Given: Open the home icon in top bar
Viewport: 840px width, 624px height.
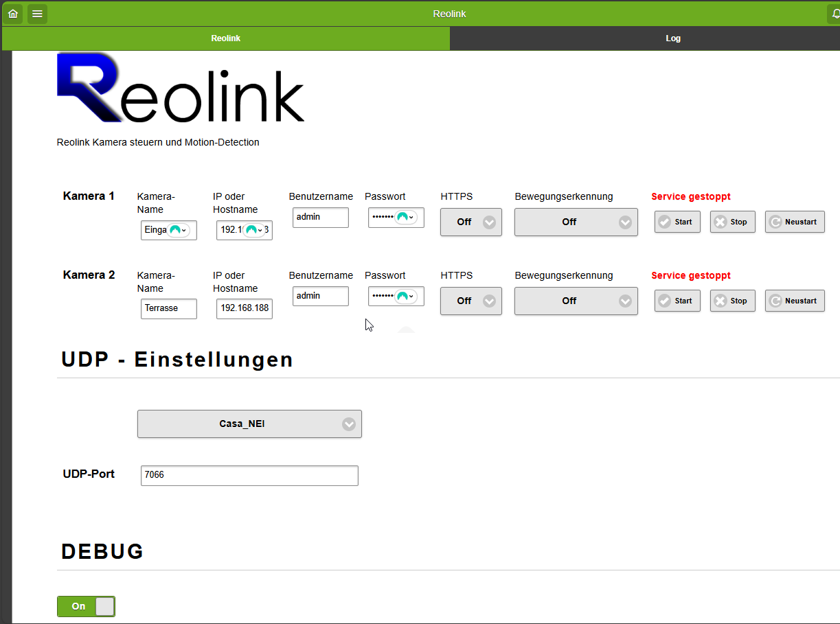Looking at the screenshot, I should 13,14.
